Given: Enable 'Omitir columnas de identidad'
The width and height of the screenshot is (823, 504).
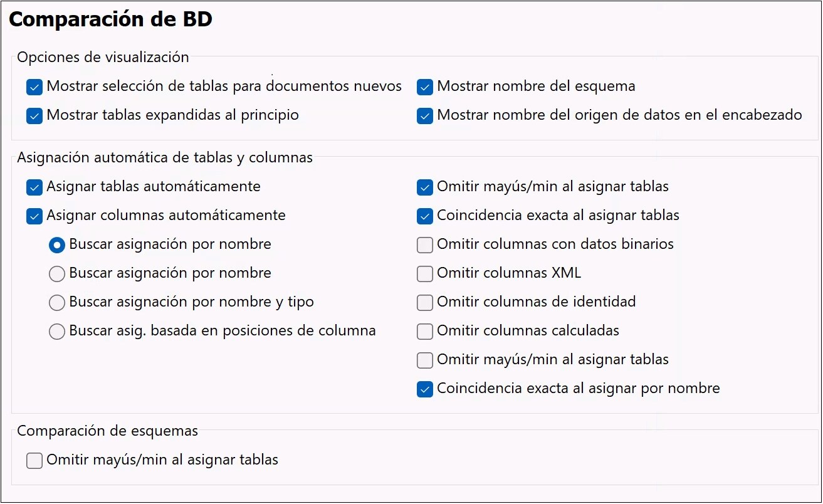Looking at the screenshot, I should pyautogui.click(x=425, y=302).
